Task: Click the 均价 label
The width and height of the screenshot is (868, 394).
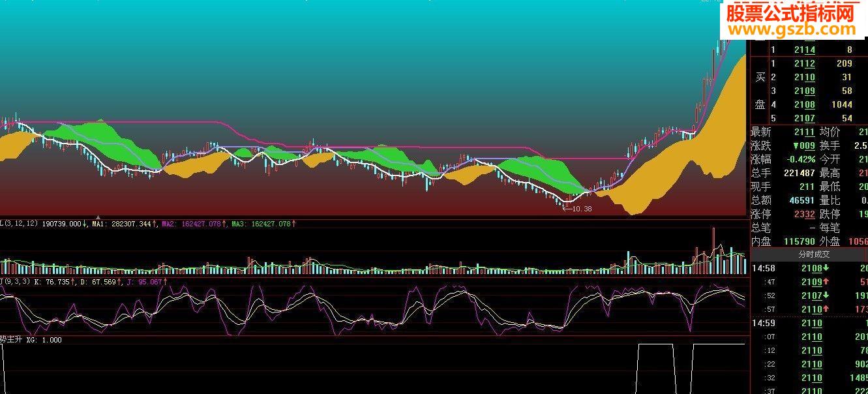Action: pyautogui.click(x=830, y=132)
